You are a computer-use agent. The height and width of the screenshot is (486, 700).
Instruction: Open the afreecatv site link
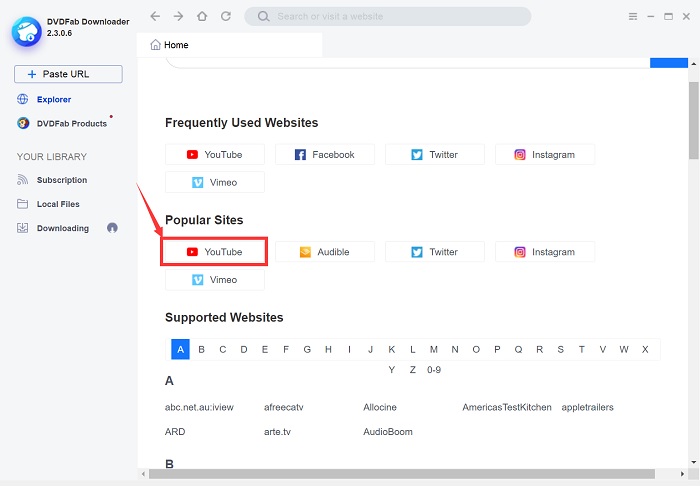(x=283, y=407)
